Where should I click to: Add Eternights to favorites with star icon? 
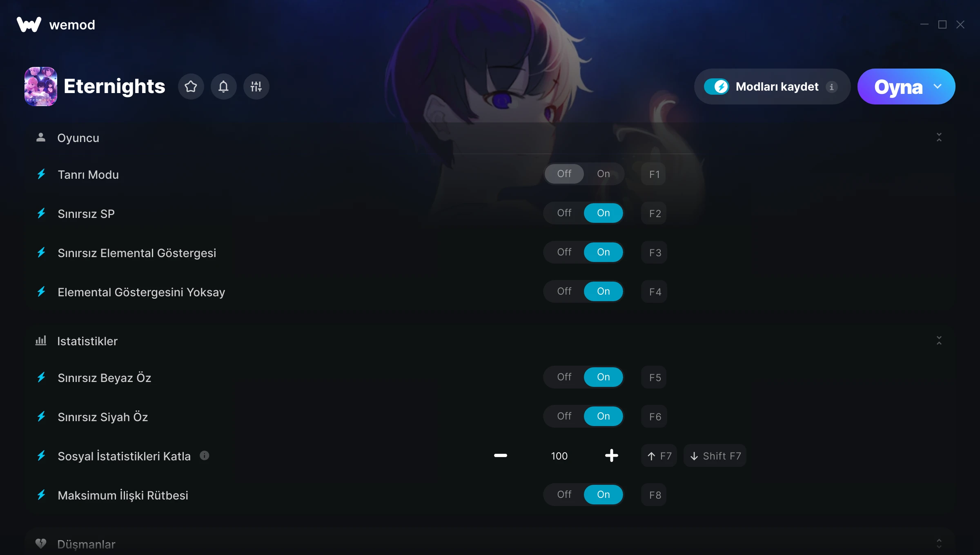pos(191,87)
